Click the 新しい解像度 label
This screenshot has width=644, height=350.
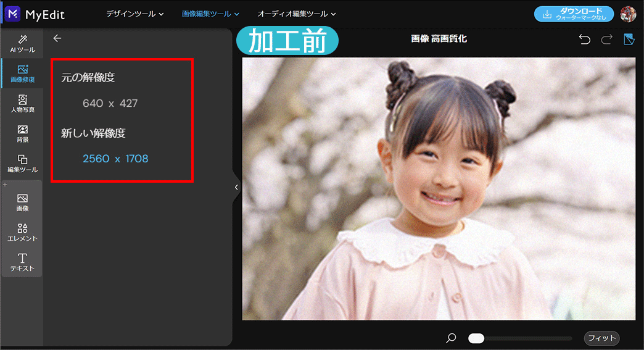click(x=93, y=133)
